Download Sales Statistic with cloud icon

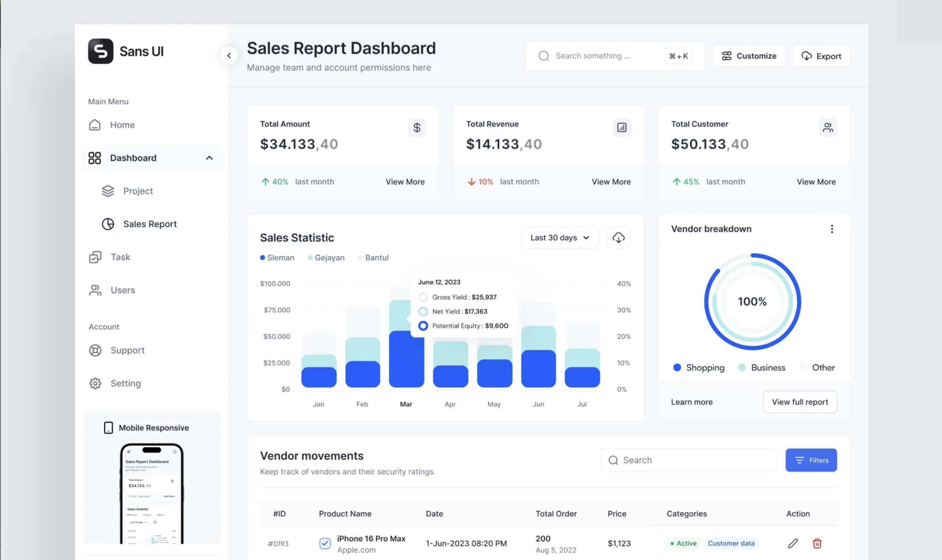point(618,237)
